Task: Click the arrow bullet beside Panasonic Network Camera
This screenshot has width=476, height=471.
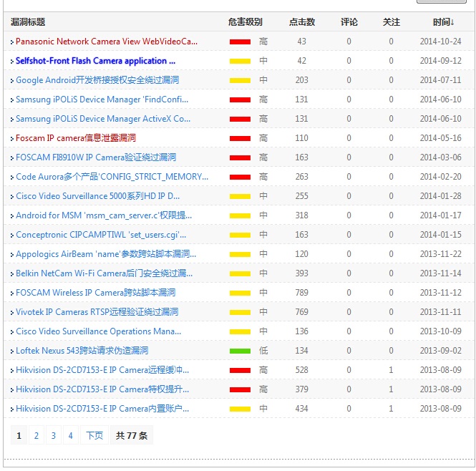Action: pyautogui.click(x=12, y=42)
